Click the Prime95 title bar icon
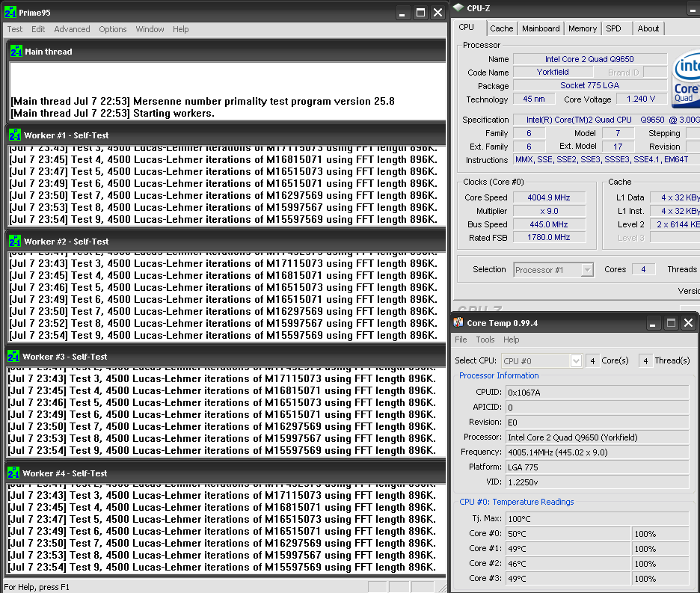Image resolution: width=700 pixels, height=593 pixels. pyautogui.click(x=10, y=13)
